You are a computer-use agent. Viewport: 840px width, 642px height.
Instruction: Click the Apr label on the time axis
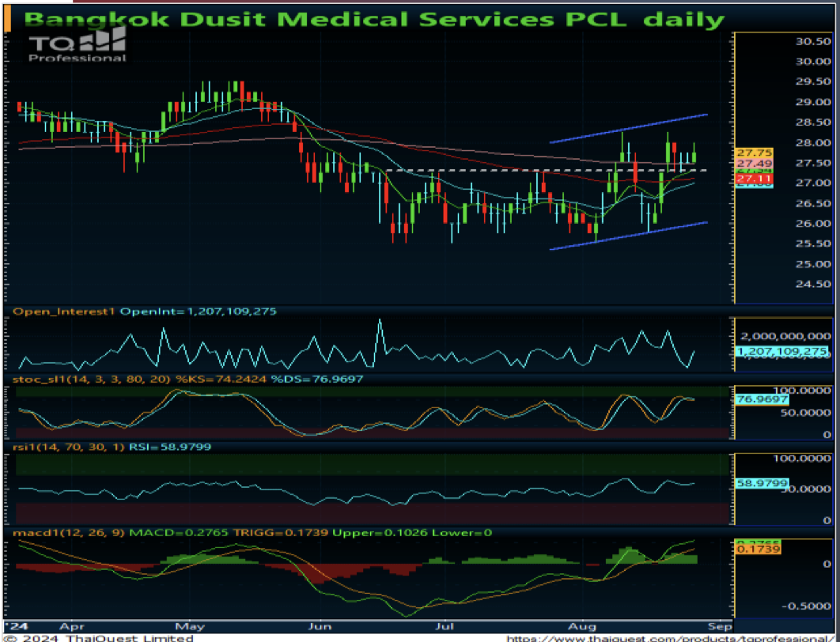point(72,626)
